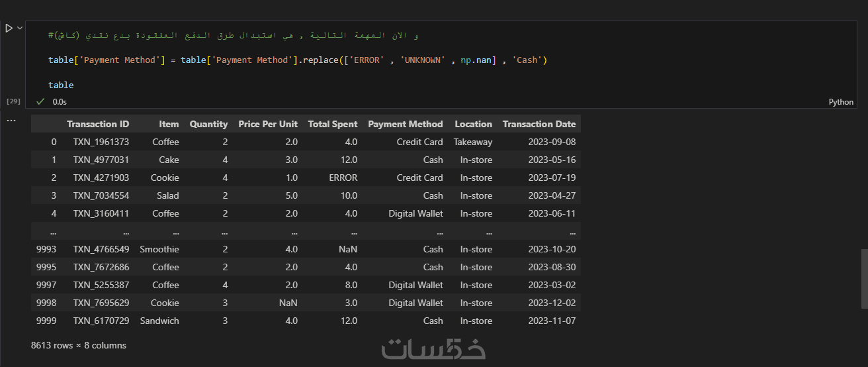Select cell TXN_7672686
Viewport: 868px width, 367px height.
tap(101, 267)
